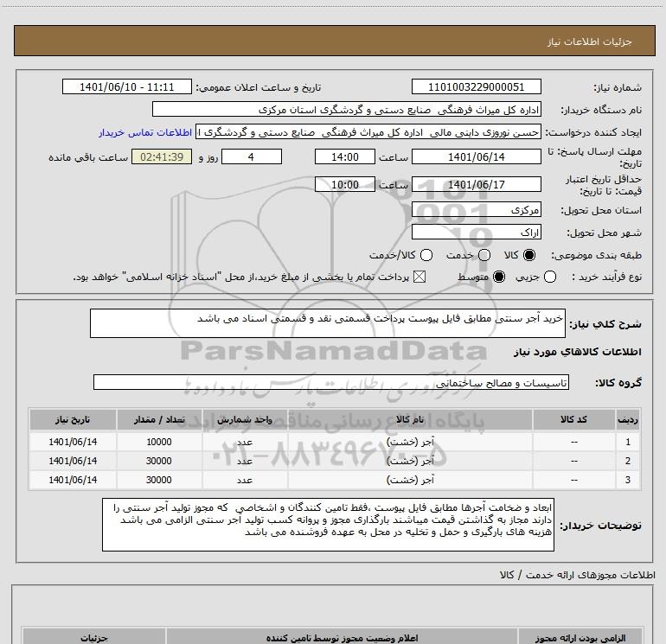
Task: Click the گروه کالا field تاسیسات و مصالح ساختمانی
Action: (x=331, y=382)
